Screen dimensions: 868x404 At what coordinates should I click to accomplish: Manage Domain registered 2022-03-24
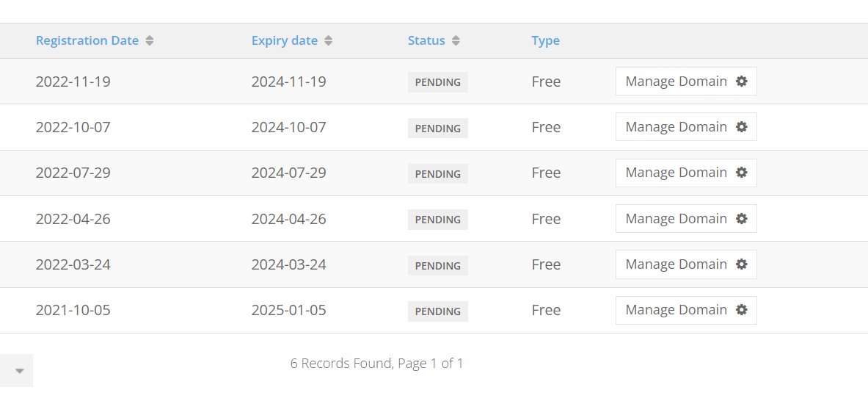pyautogui.click(x=686, y=264)
